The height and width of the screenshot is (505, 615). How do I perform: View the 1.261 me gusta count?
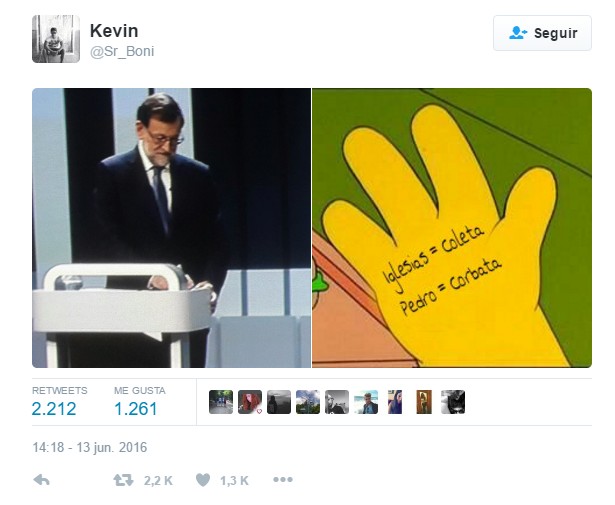[x=136, y=409]
